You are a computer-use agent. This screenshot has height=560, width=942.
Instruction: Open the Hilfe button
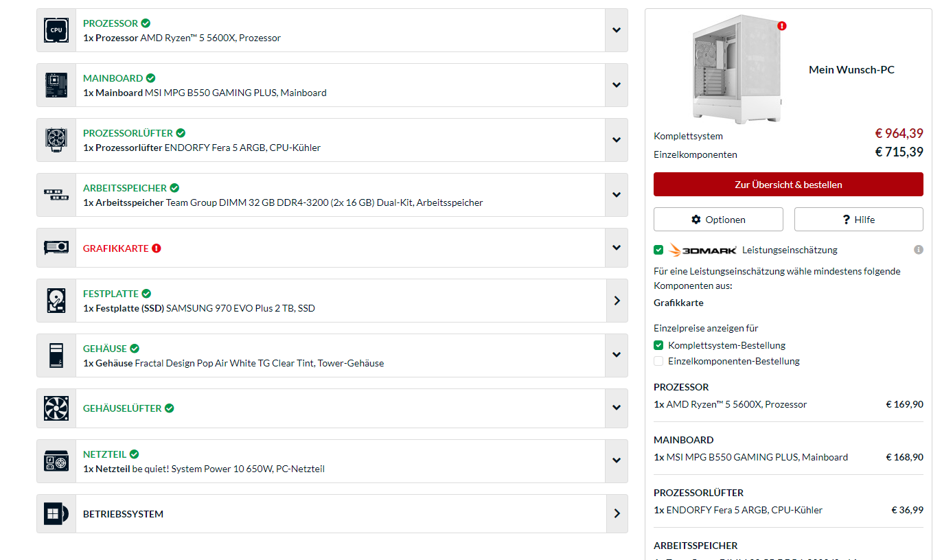click(x=859, y=220)
